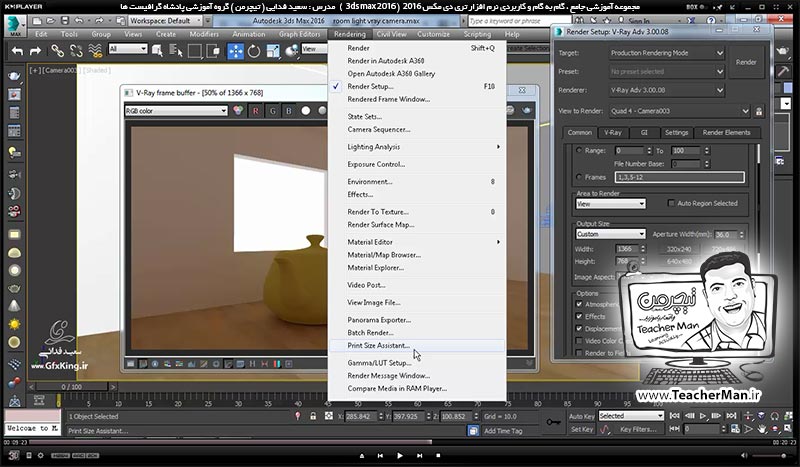Screen dimensions: 800x467
Task: Activate the Select and Move tool
Action: [x=235, y=51]
